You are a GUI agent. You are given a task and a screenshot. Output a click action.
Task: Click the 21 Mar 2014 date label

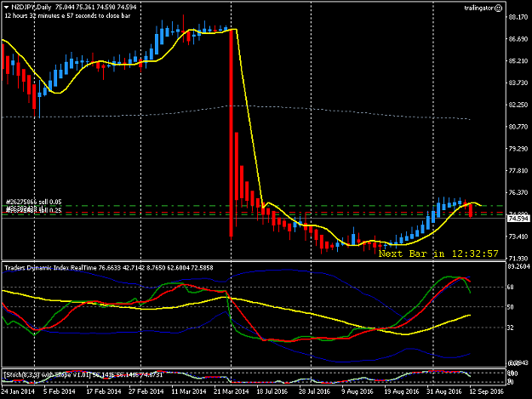tap(231, 391)
